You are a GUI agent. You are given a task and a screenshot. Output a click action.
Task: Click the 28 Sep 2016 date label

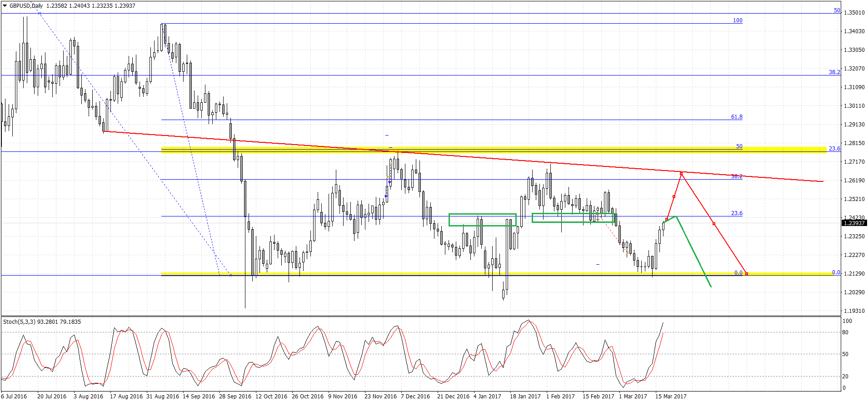235,397
